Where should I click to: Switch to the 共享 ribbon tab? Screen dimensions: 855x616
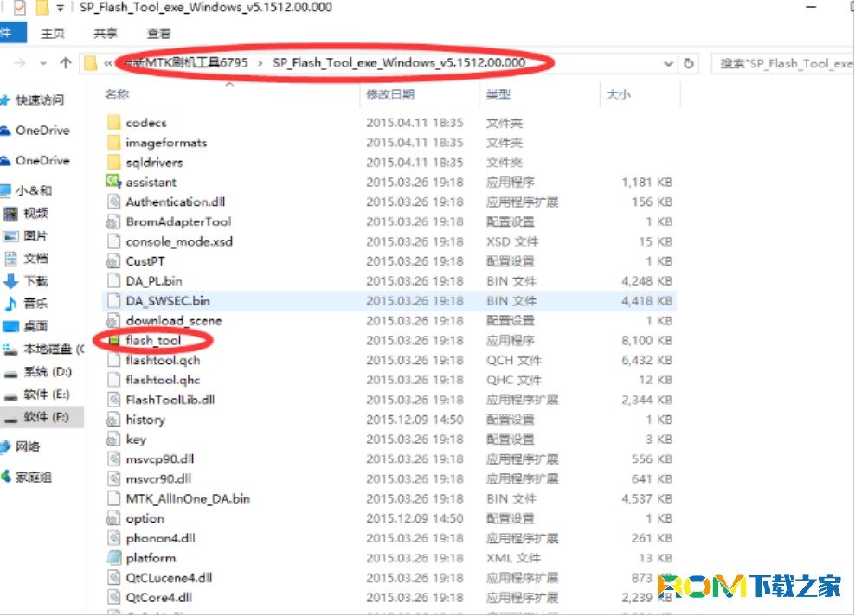[x=105, y=33]
